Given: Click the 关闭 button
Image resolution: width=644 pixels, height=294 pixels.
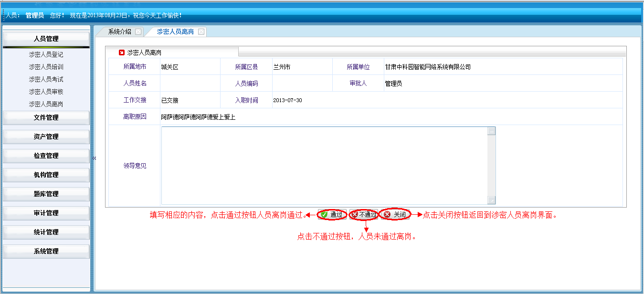Looking at the screenshot, I should click(395, 215).
